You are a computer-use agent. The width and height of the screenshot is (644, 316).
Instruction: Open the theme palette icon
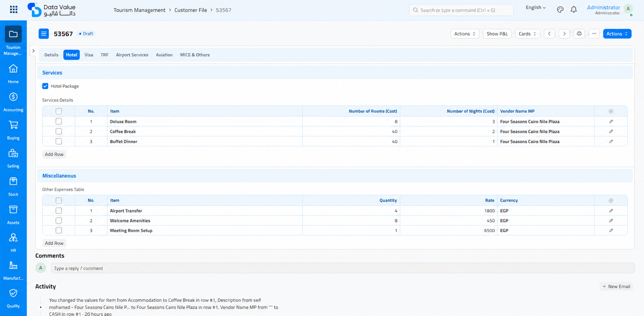(x=560, y=10)
